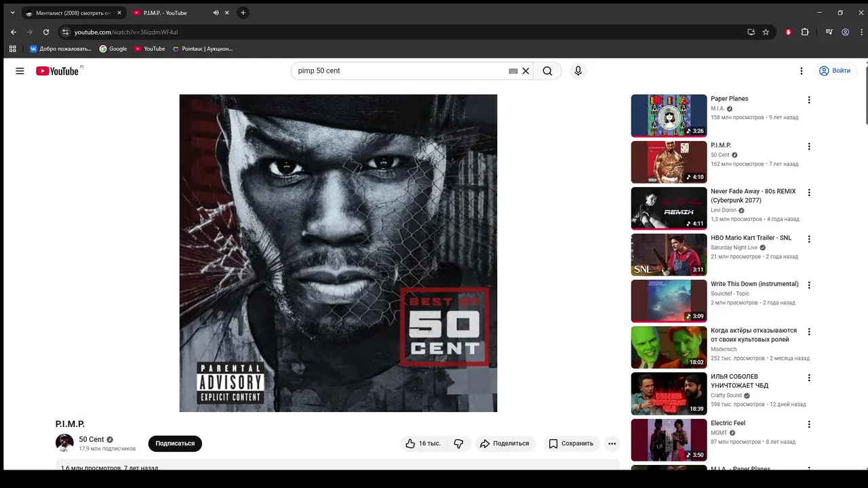The height and width of the screenshot is (488, 868).
Task: Open the HBO Mario Kart SNL thumbnail
Action: pos(669,255)
